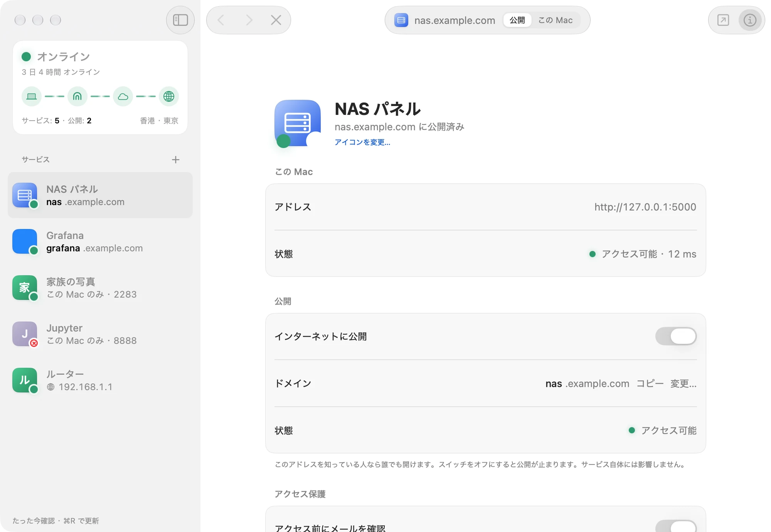Click the http://127.0.0.1:5000 address value

(645, 207)
